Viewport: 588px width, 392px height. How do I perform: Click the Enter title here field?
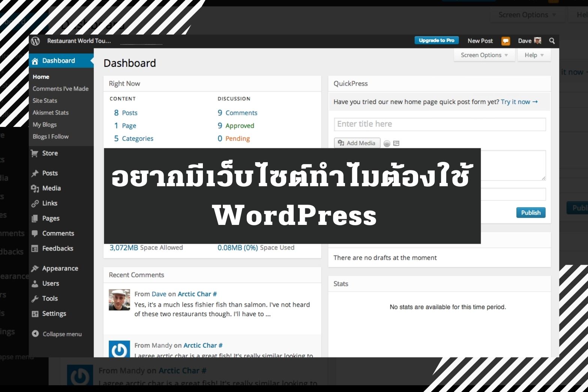coord(440,124)
